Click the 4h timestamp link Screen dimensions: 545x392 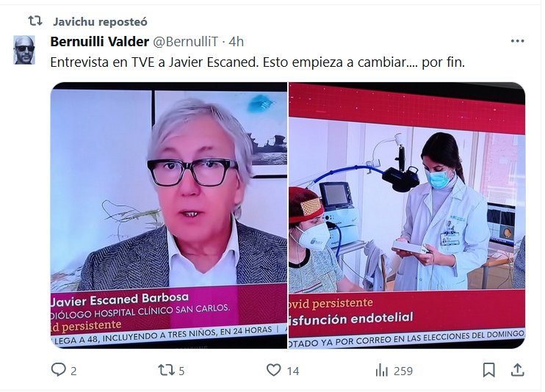tap(236, 42)
